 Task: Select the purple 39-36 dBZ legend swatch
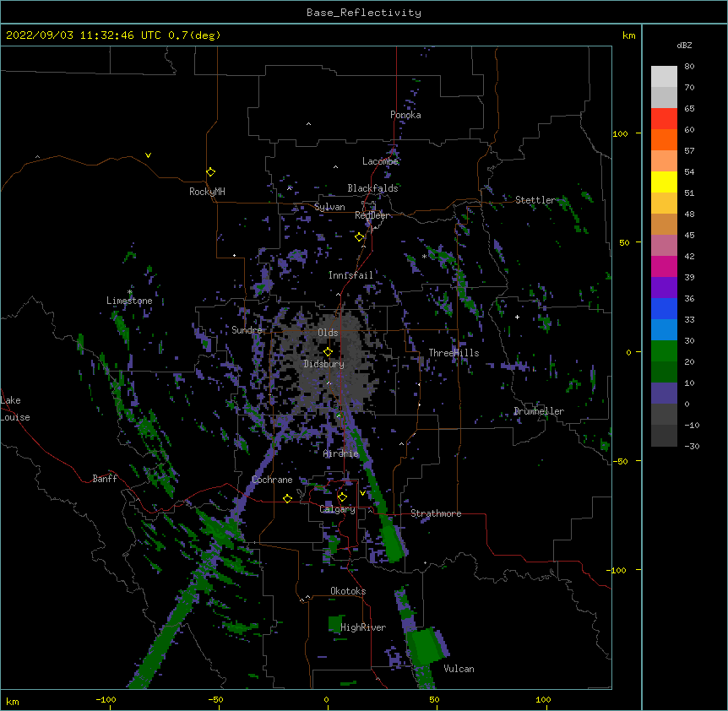coord(664,287)
